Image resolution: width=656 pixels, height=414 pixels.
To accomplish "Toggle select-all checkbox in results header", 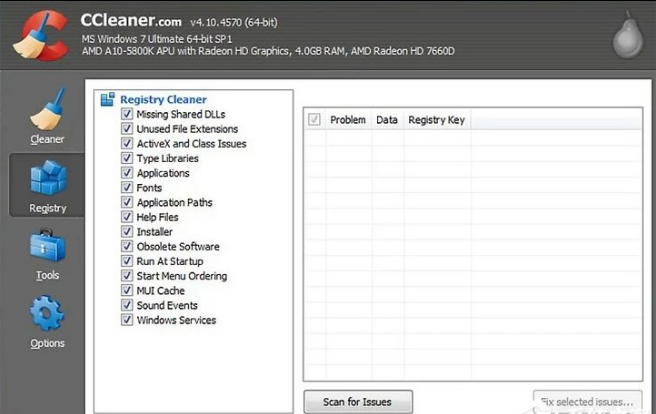I will click(x=314, y=120).
